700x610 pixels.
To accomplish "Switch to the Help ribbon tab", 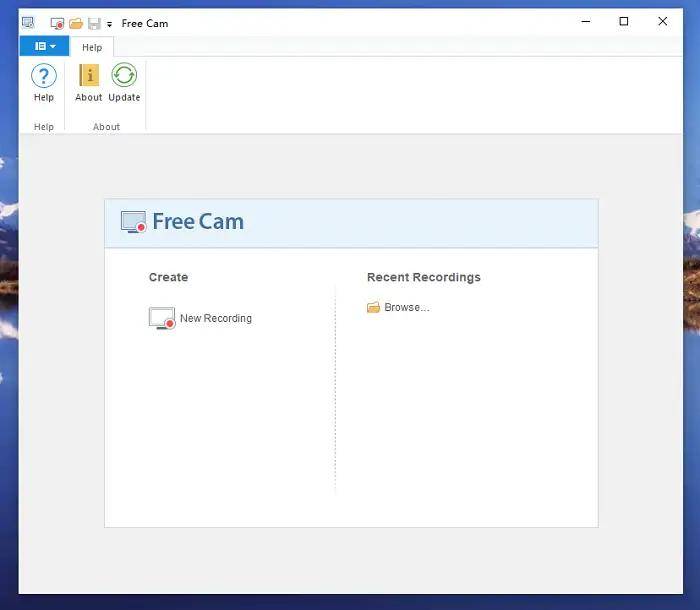I will [92, 47].
